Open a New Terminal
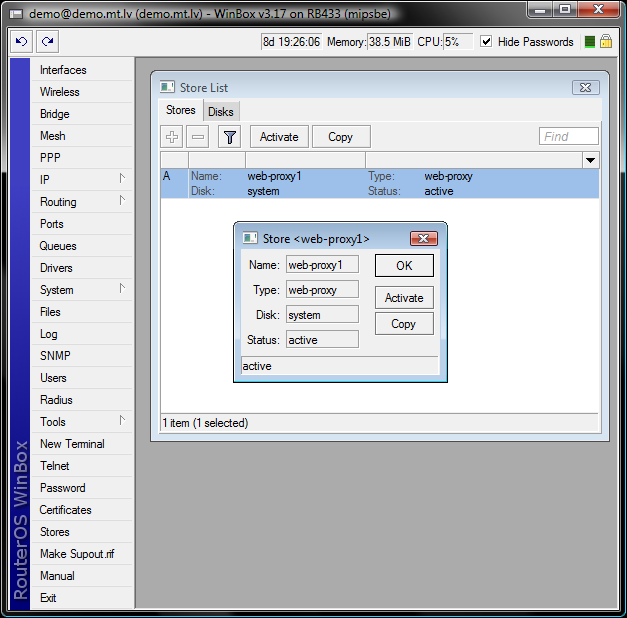 pos(82,444)
